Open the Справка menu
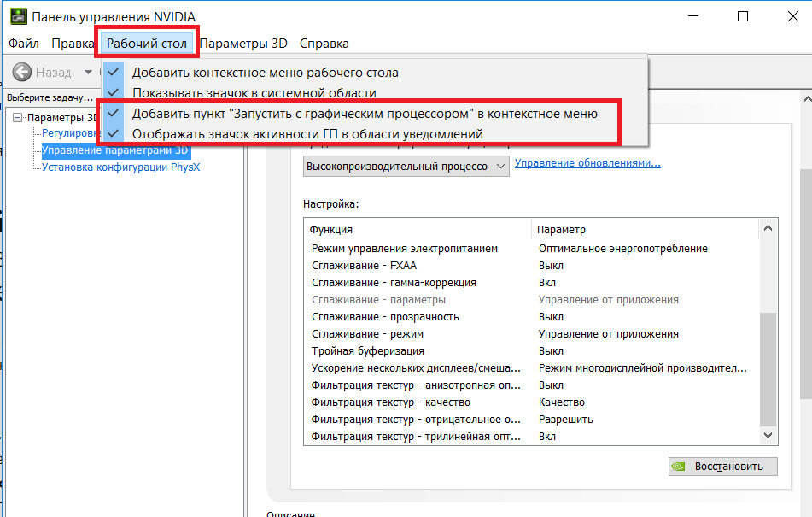The image size is (812, 517). (324, 44)
